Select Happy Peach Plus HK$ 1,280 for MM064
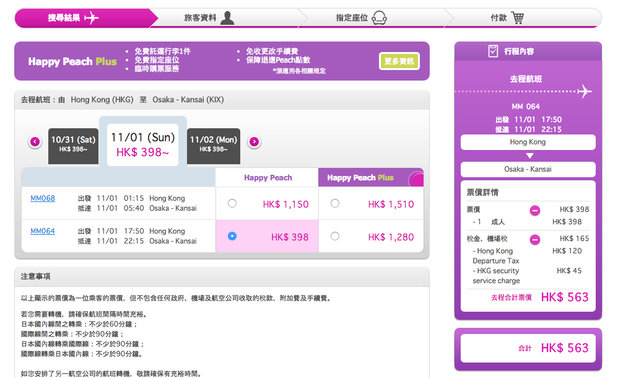 click(x=335, y=236)
